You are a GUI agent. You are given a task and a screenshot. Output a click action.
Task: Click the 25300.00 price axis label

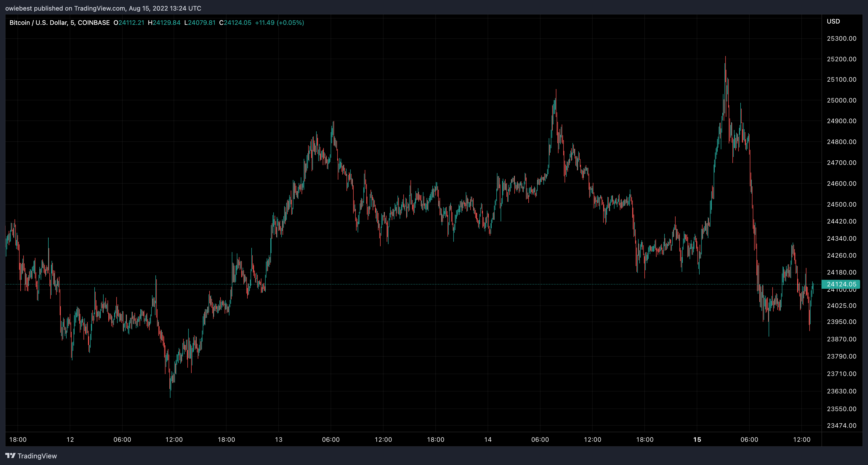tap(841, 38)
